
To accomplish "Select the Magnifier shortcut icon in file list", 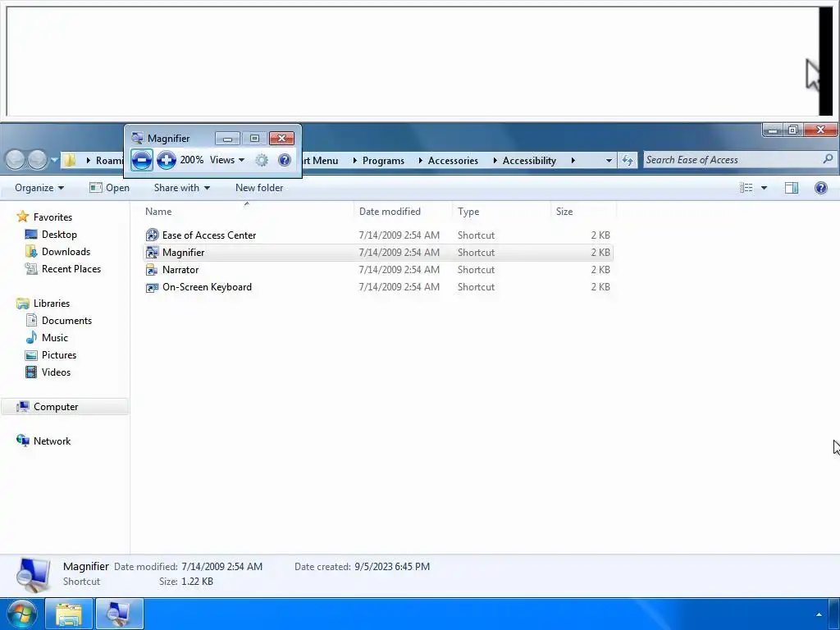I will [152, 252].
